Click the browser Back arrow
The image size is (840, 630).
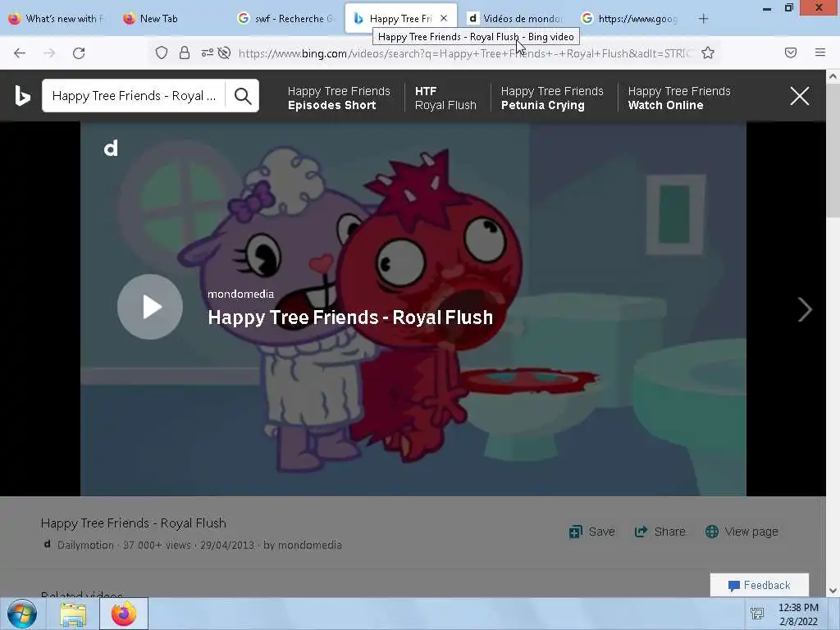pyautogui.click(x=20, y=53)
